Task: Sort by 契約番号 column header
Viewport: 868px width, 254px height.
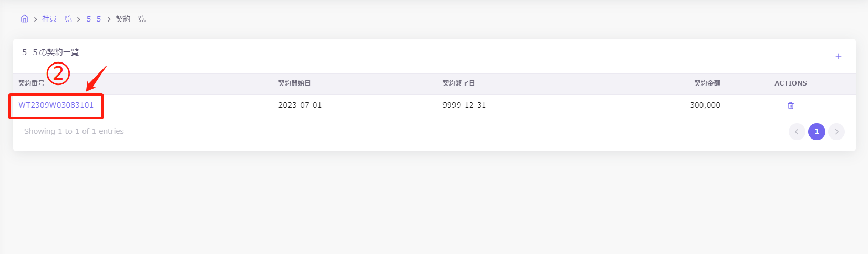Action: pyautogui.click(x=32, y=83)
